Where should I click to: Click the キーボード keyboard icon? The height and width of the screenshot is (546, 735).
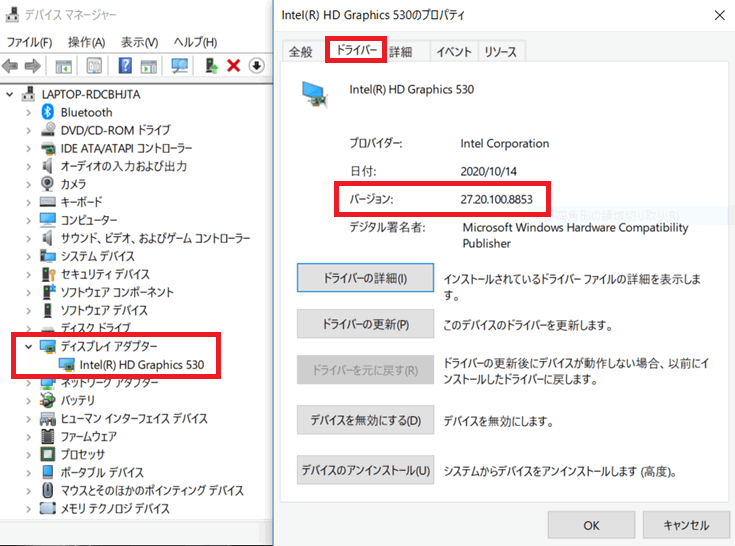click(48, 202)
